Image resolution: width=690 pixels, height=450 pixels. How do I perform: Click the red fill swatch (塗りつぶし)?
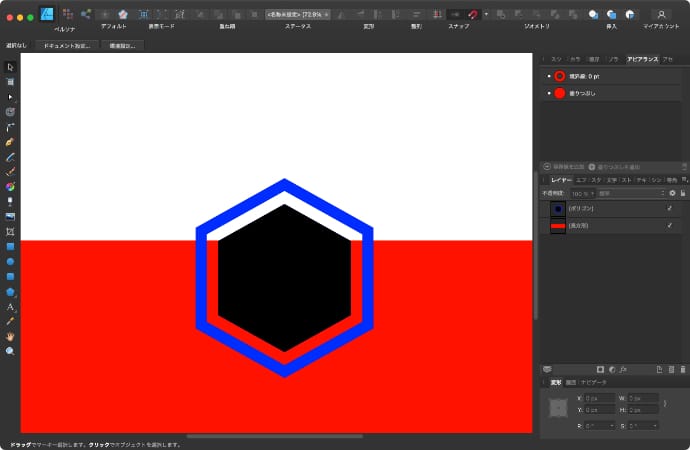click(560, 93)
